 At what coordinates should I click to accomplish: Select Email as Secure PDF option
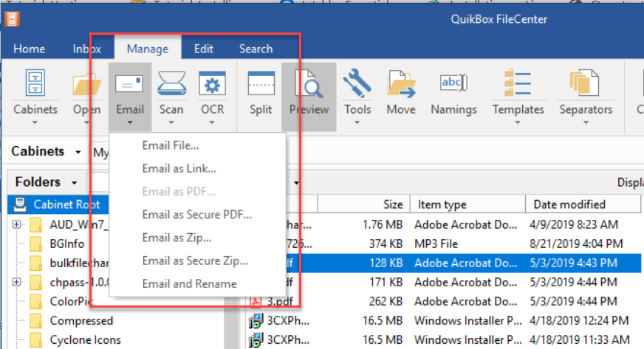point(197,215)
